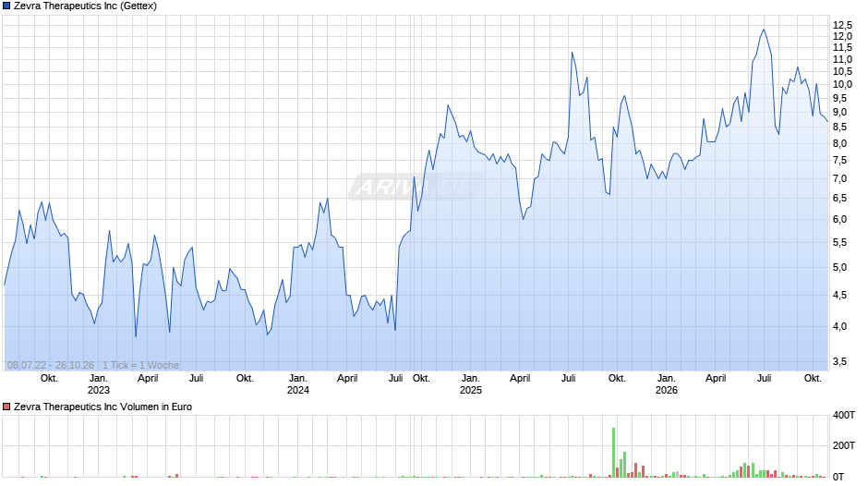Click the '4,0' price axis label
868x486 pixels.
point(840,326)
